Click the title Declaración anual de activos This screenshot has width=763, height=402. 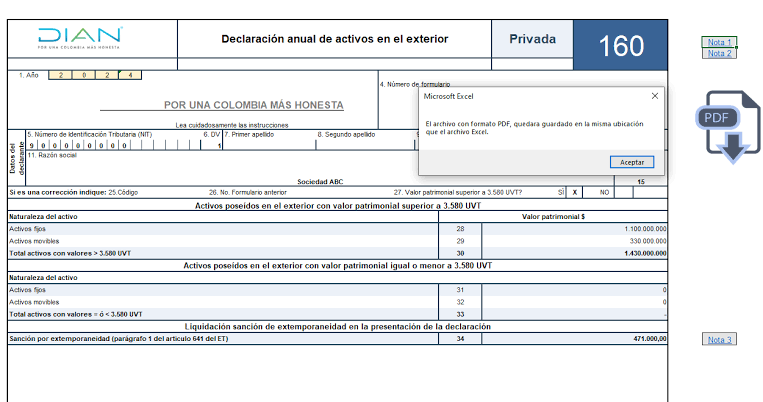(x=335, y=39)
